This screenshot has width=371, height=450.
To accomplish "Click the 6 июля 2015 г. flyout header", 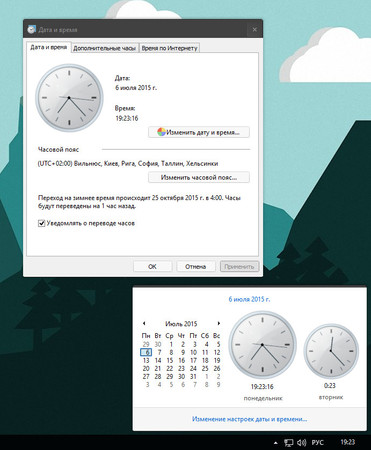I will 249,299.
